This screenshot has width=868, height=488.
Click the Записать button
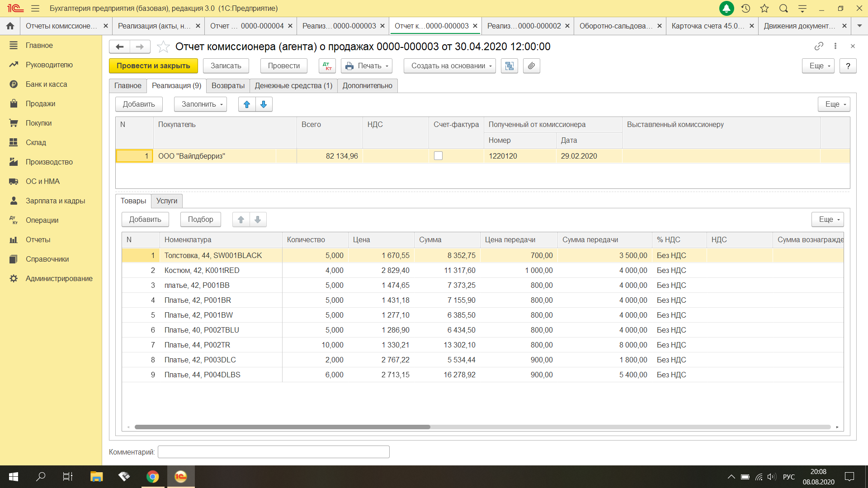[226, 66]
